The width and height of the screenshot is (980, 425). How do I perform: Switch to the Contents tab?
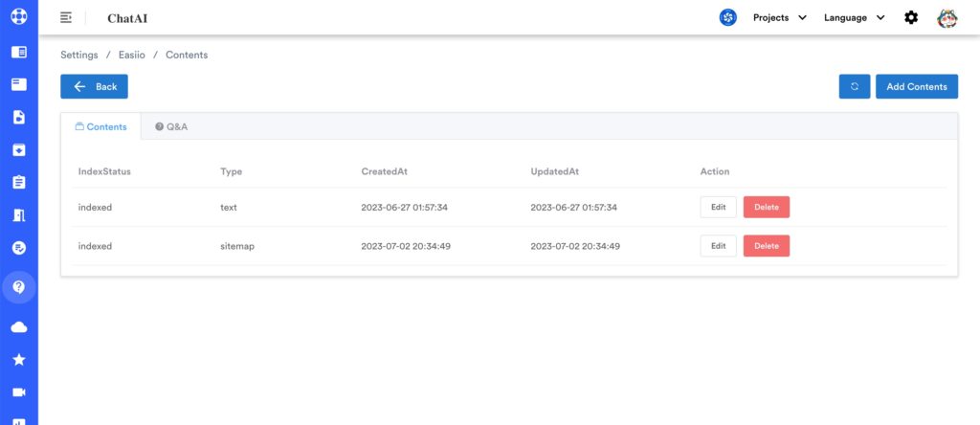tap(100, 126)
